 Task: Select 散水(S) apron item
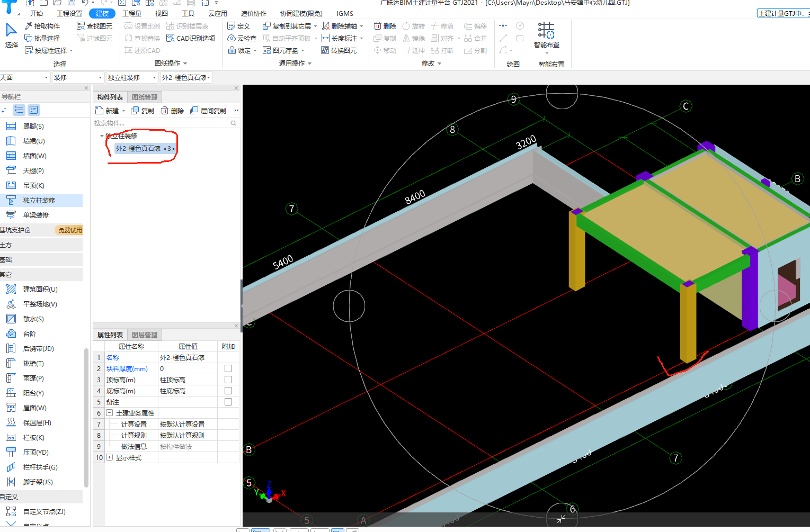[x=33, y=319]
